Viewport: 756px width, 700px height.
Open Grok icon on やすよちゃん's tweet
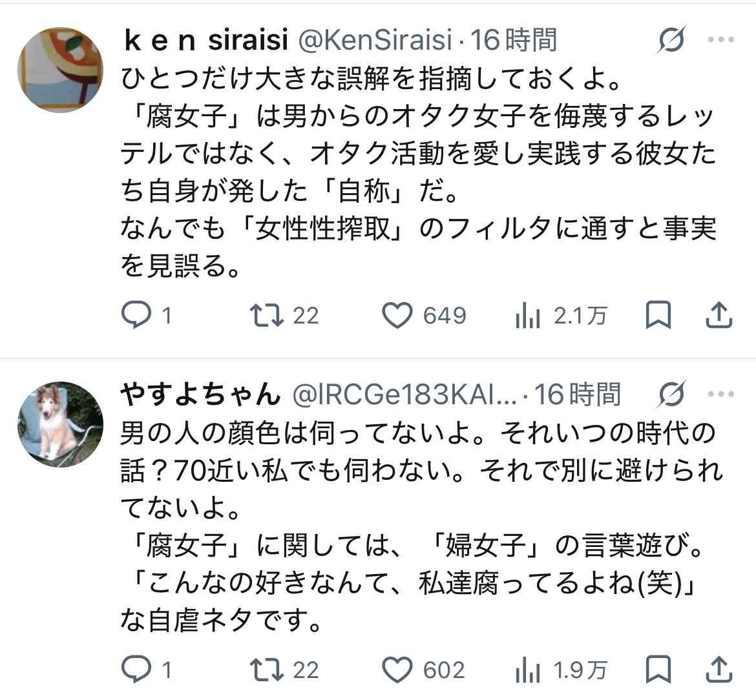tap(672, 396)
